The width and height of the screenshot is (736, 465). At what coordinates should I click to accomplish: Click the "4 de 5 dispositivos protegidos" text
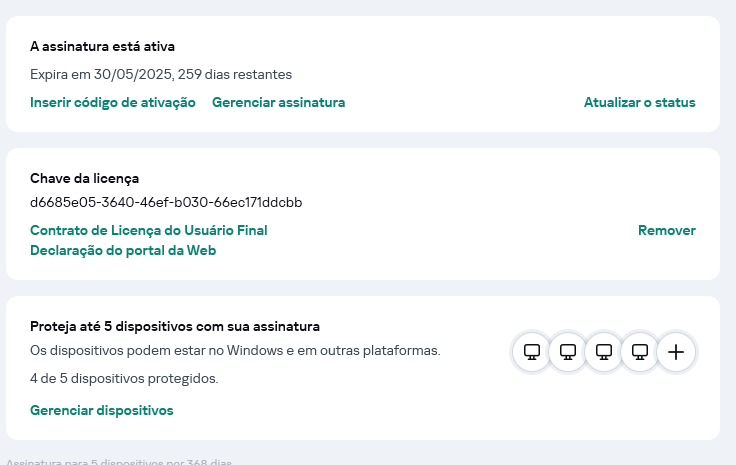point(124,378)
